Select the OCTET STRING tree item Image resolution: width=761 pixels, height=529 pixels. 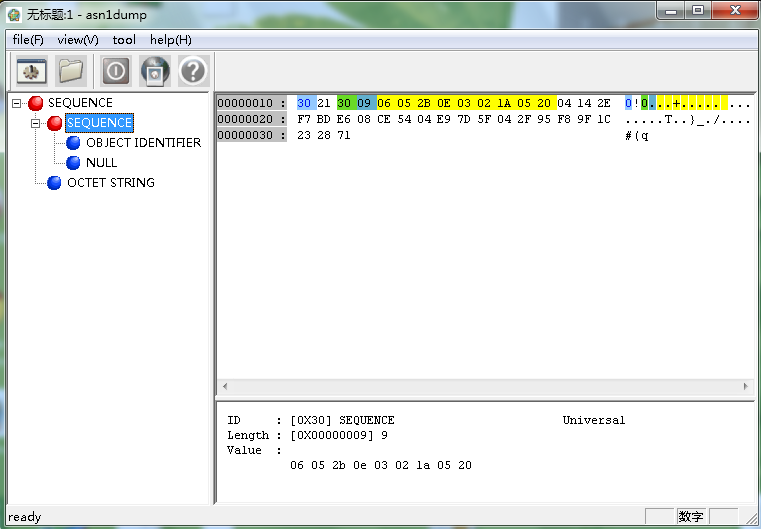coord(111,182)
